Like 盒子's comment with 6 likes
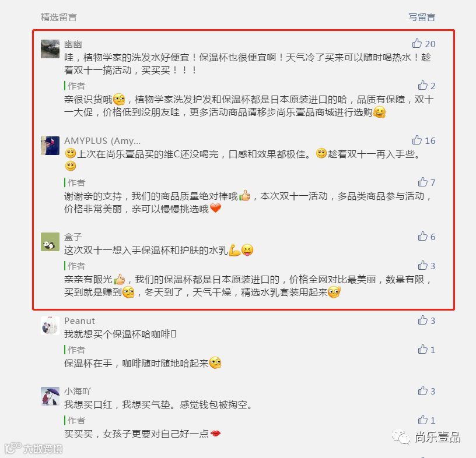476x458 pixels. [x=422, y=236]
